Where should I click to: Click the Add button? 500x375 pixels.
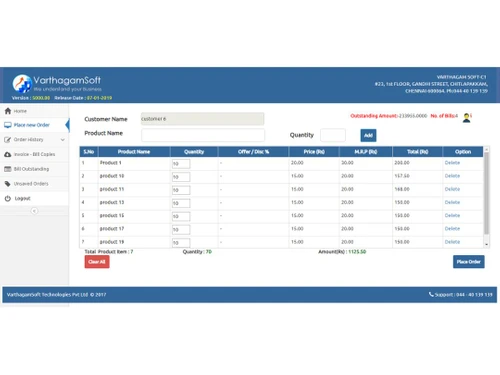click(368, 135)
